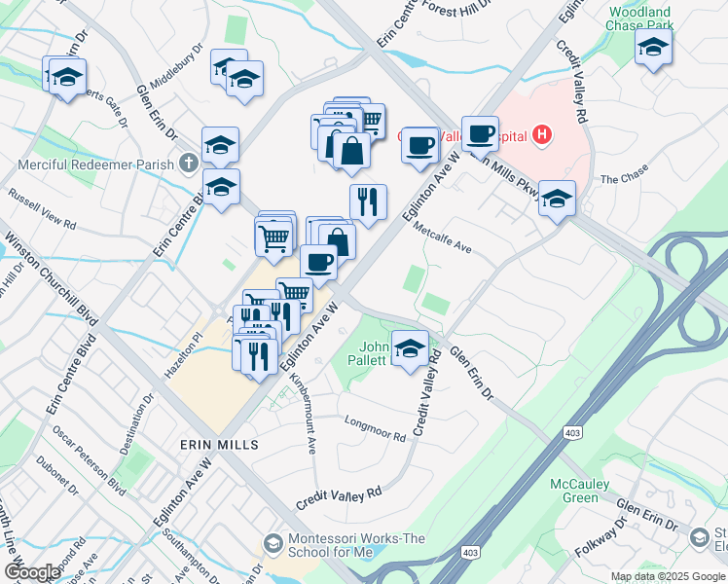This screenshot has height=584, width=728.
Task: Click the school marker just below the parish
Action: [x=222, y=187]
